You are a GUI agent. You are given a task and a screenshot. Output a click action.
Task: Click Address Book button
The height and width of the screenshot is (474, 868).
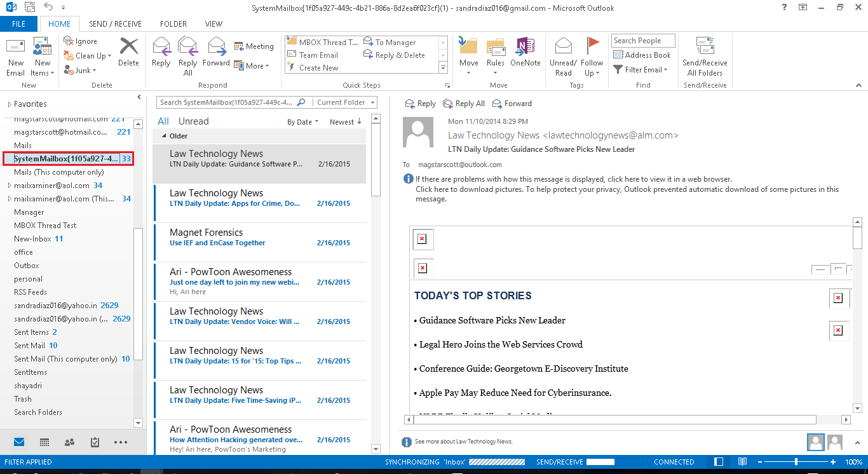642,55
